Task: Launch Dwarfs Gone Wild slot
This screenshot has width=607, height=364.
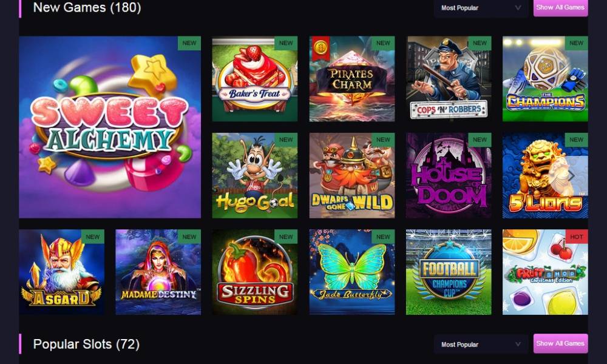Action: point(352,175)
